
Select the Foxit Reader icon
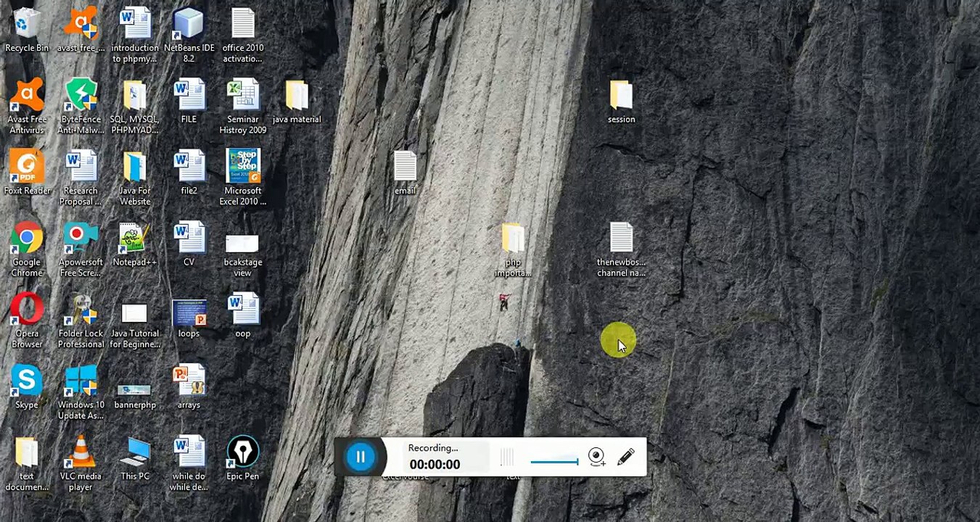tap(27, 173)
